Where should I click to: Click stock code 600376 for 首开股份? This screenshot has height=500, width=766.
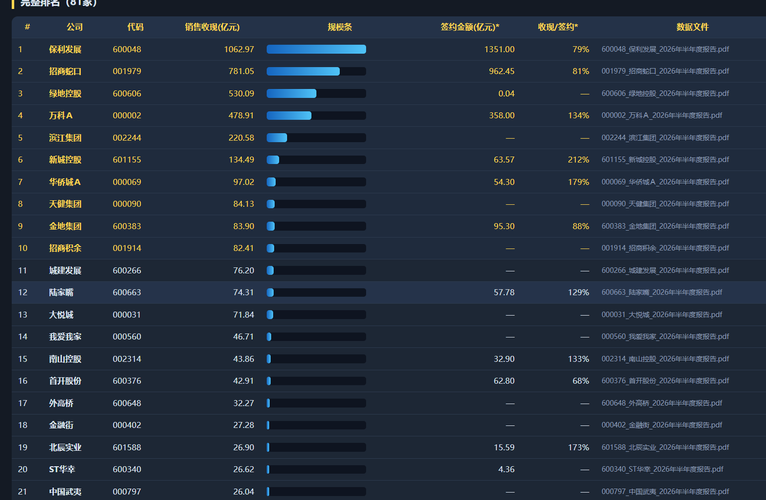click(x=127, y=381)
